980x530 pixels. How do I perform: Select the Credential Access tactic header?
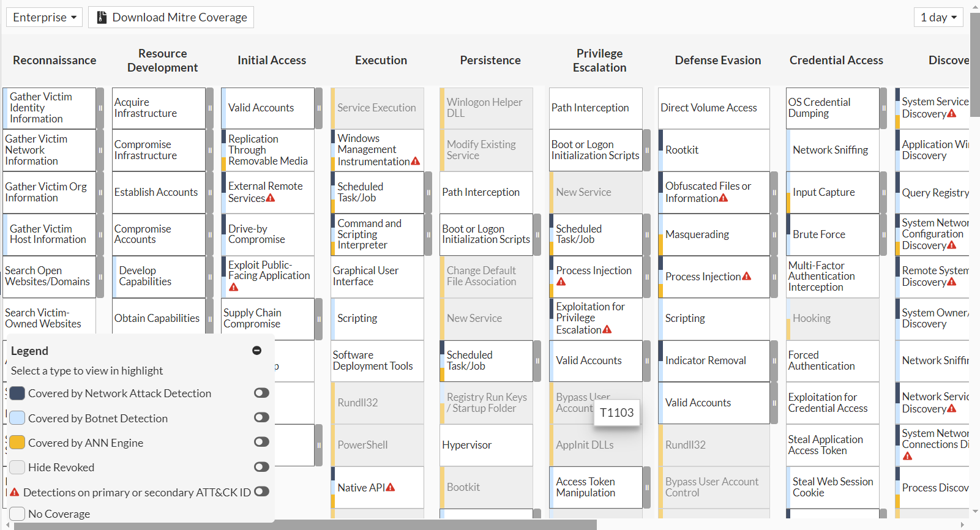pyautogui.click(x=836, y=60)
